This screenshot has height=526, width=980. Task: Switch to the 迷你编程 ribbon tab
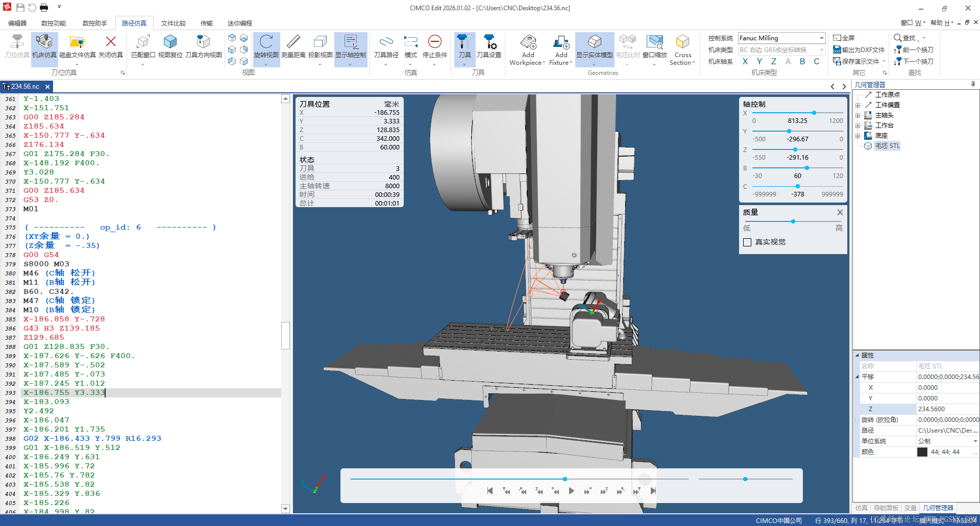tap(240, 23)
